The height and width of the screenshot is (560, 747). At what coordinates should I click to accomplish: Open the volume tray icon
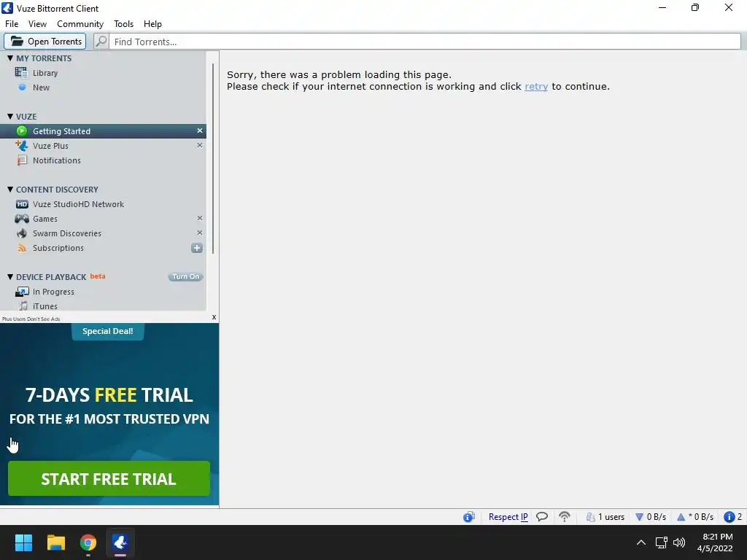click(679, 542)
